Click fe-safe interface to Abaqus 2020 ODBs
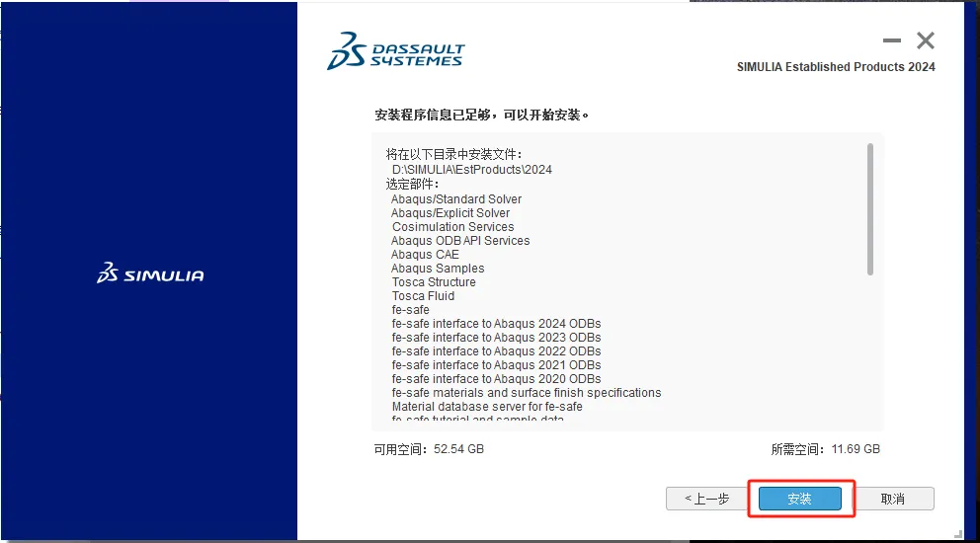Screen dimensions: 980x543 [496, 378]
